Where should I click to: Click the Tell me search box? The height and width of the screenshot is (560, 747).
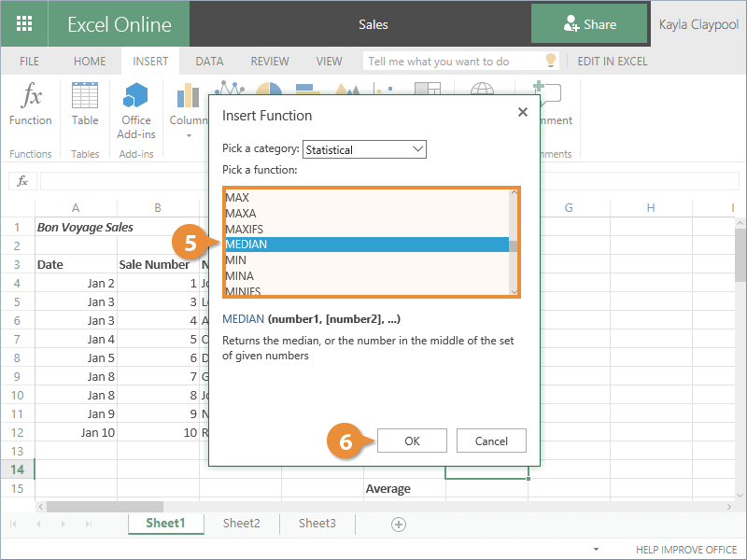coord(453,62)
